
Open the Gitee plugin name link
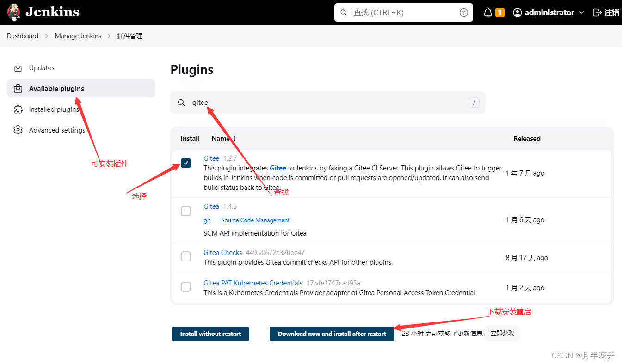pos(211,158)
